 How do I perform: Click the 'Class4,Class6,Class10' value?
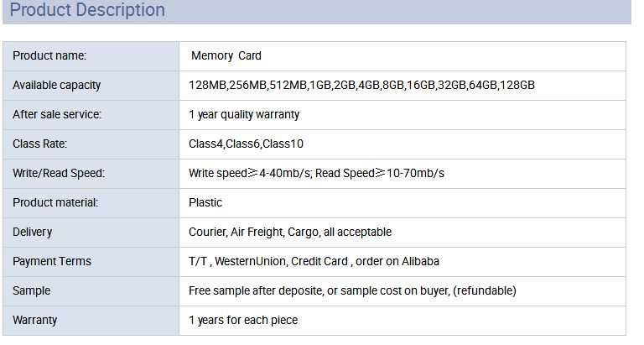pos(246,144)
